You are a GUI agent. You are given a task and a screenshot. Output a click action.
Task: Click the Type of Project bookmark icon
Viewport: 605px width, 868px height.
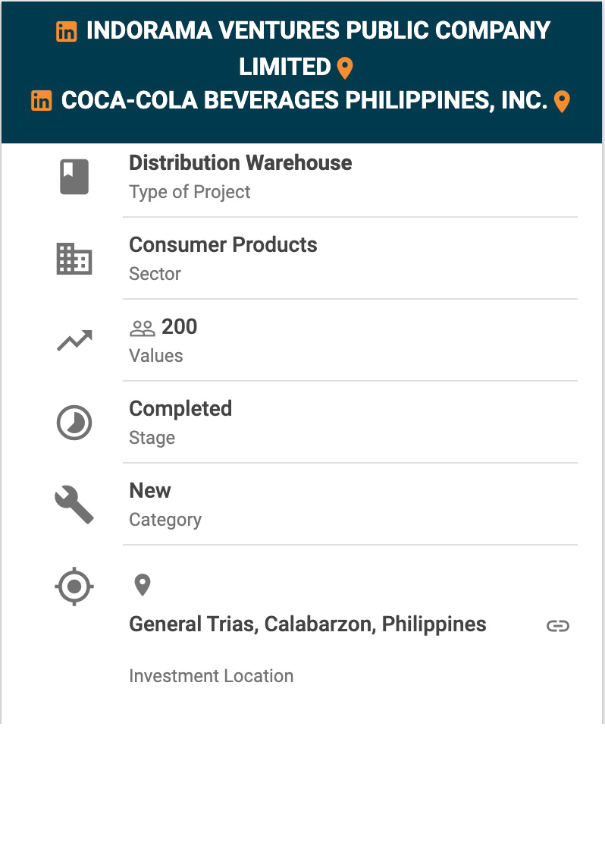tap(74, 177)
